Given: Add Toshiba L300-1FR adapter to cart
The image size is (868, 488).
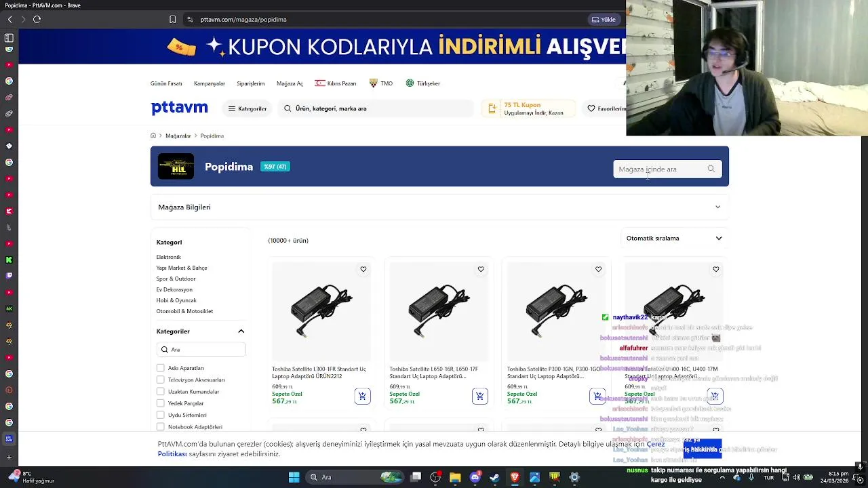Looking at the screenshot, I should [362, 396].
